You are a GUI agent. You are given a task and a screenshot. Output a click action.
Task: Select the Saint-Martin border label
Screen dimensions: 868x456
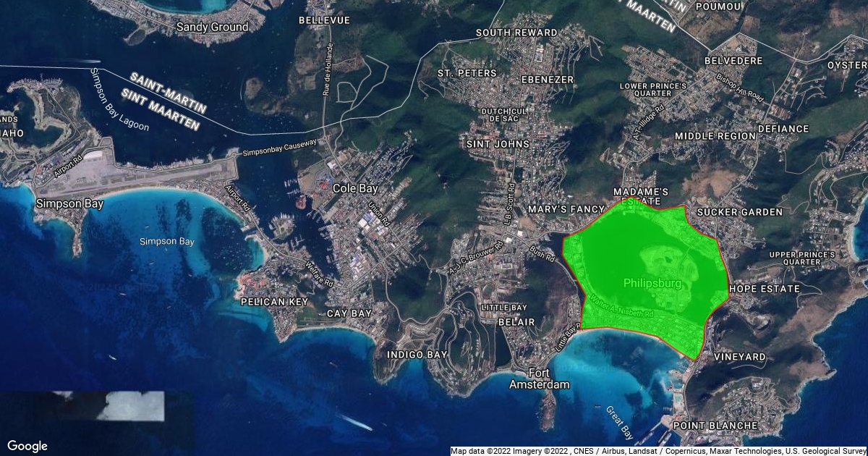pyautogui.click(x=169, y=92)
